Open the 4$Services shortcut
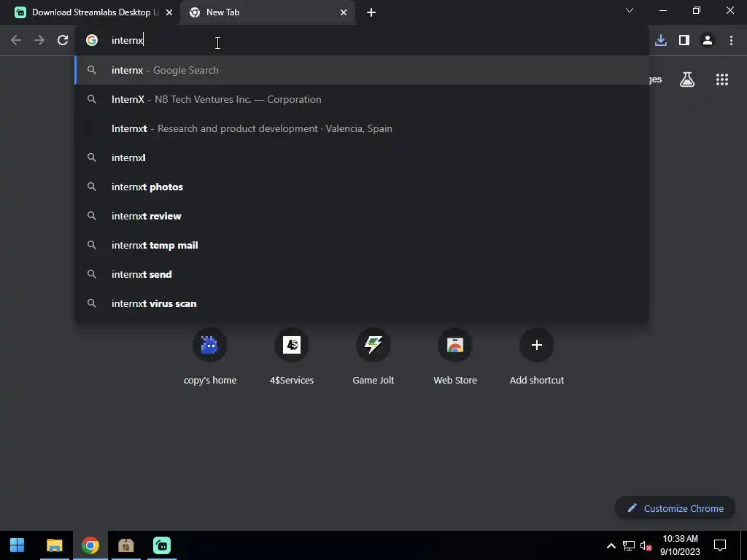The image size is (747, 560). pos(292,355)
